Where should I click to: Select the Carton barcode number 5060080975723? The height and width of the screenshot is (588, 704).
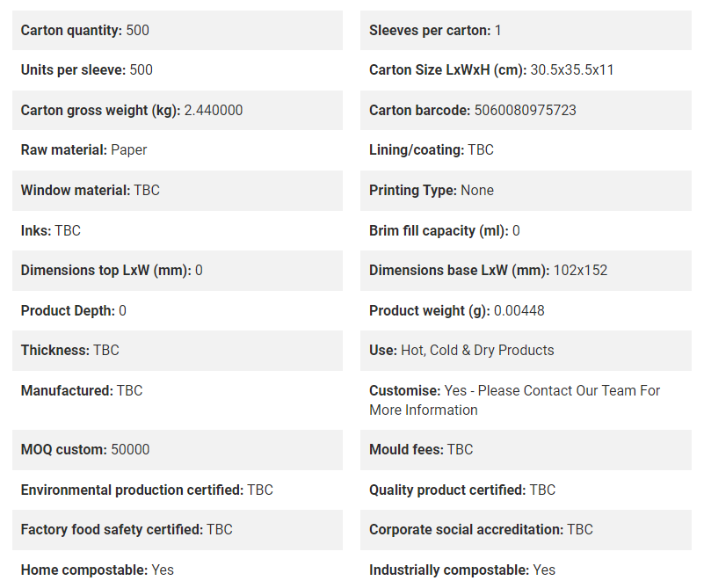click(x=526, y=110)
